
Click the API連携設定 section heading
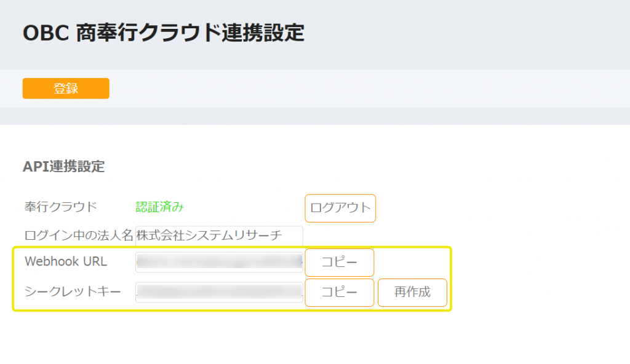(63, 167)
